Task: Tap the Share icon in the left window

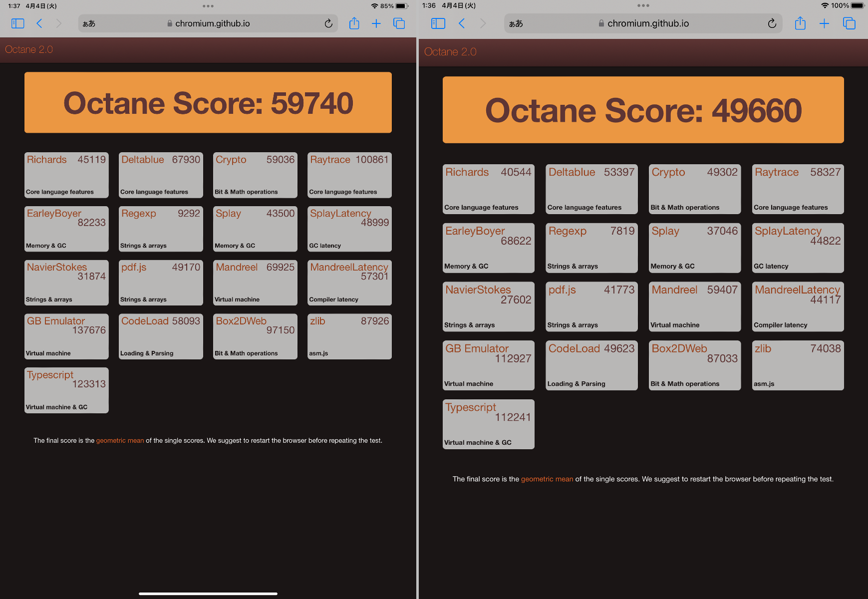Action: coord(354,23)
